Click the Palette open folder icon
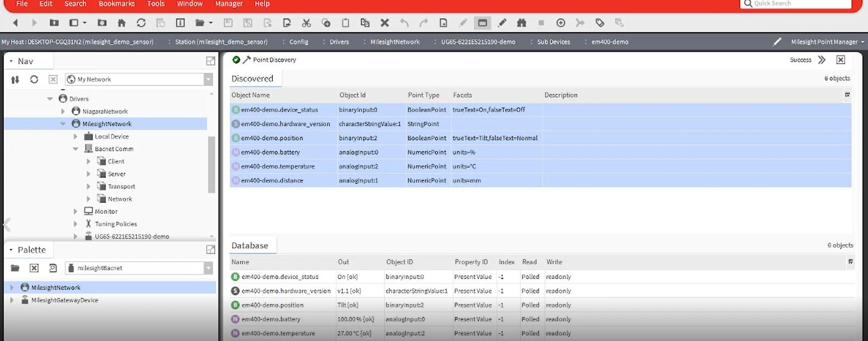The height and width of the screenshot is (341, 868). [x=15, y=268]
